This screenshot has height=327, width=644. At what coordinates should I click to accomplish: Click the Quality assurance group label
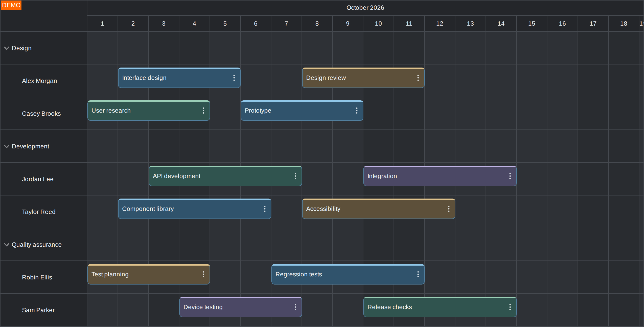(x=37, y=245)
